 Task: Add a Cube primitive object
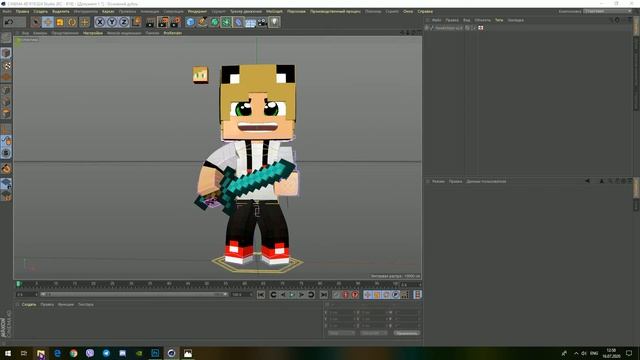190,22
